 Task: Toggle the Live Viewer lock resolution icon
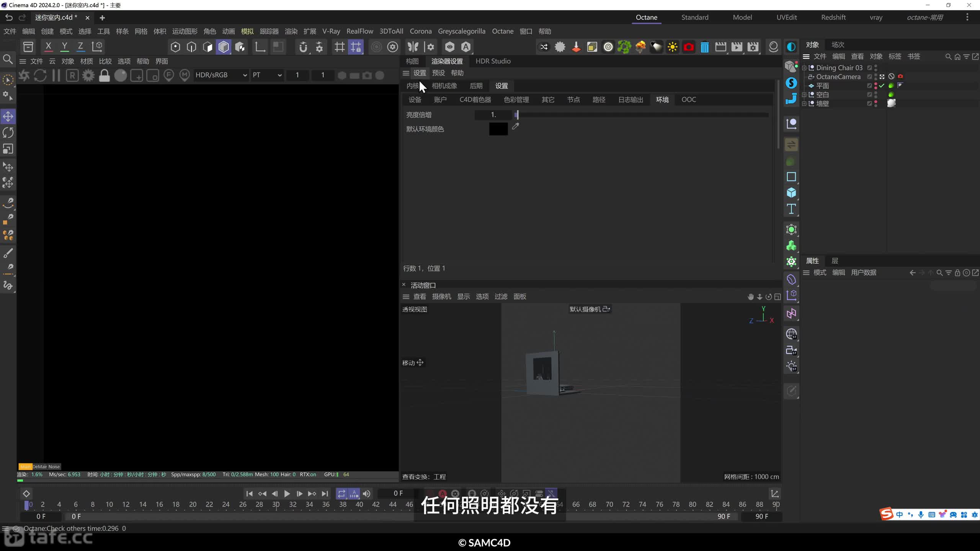tap(104, 75)
